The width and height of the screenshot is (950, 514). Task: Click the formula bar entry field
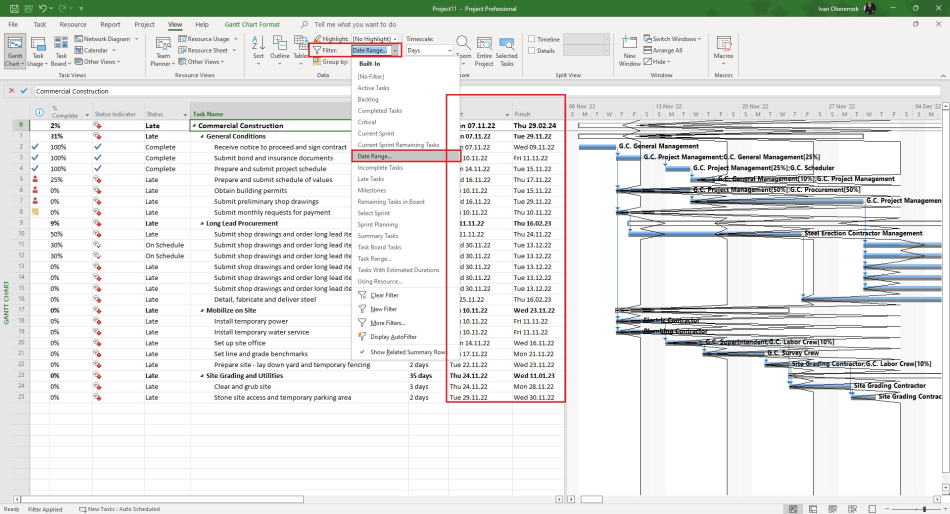tap(487, 91)
